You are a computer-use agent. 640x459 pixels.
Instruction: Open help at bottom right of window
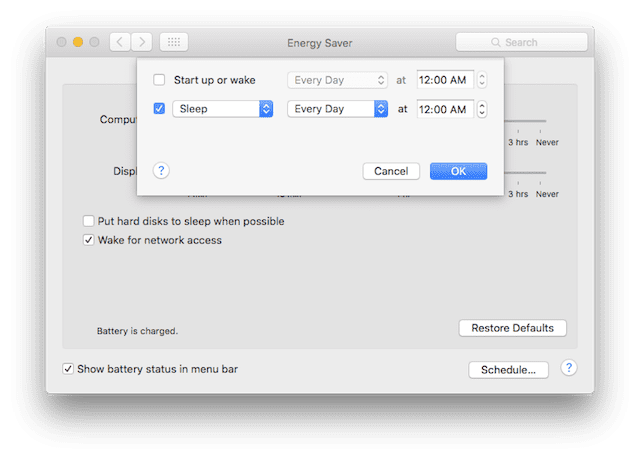coord(568,369)
